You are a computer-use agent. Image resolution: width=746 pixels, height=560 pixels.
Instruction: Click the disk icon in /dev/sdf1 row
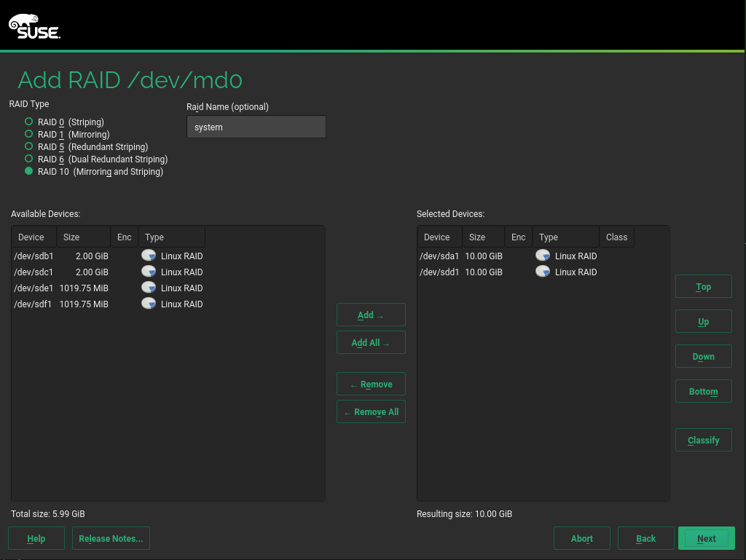(x=149, y=304)
